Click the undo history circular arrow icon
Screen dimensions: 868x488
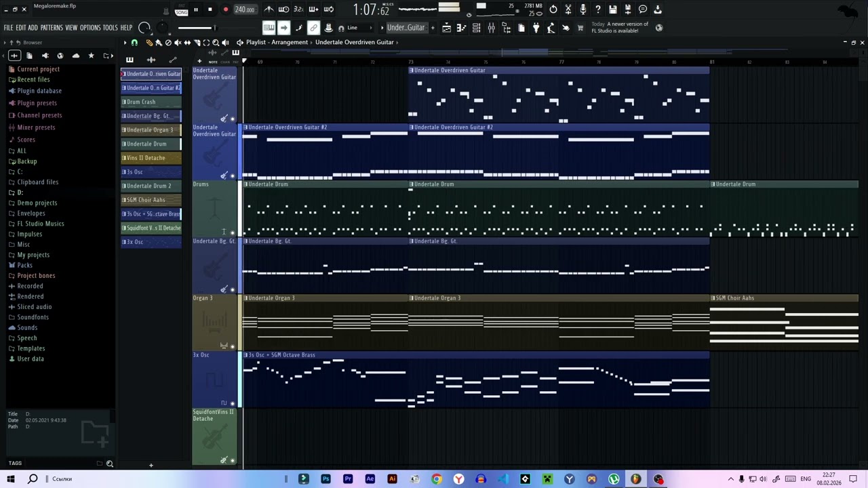553,9
